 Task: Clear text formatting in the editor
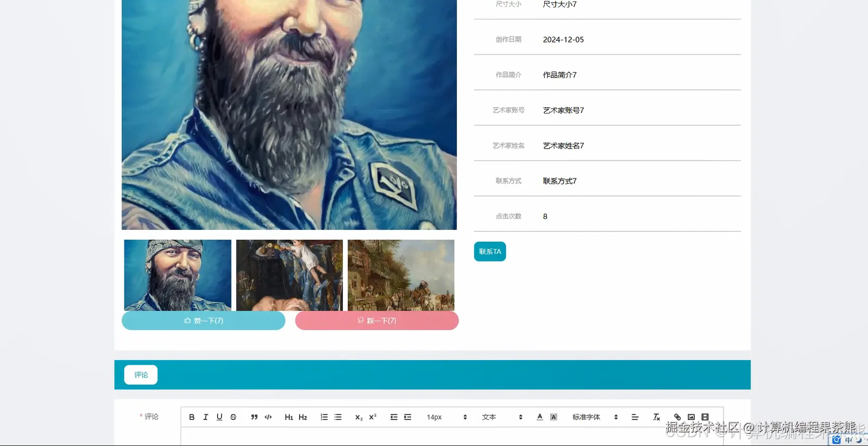pyautogui.click(x=656, y=417)
